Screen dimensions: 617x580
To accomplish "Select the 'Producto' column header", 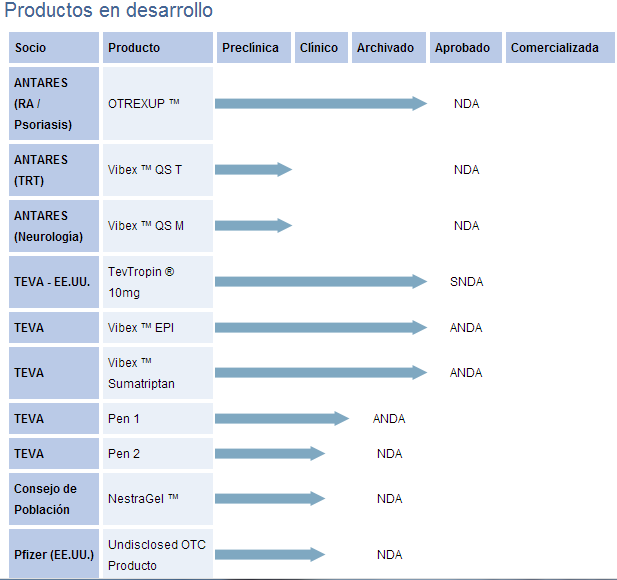I will [x=158, y=48].
